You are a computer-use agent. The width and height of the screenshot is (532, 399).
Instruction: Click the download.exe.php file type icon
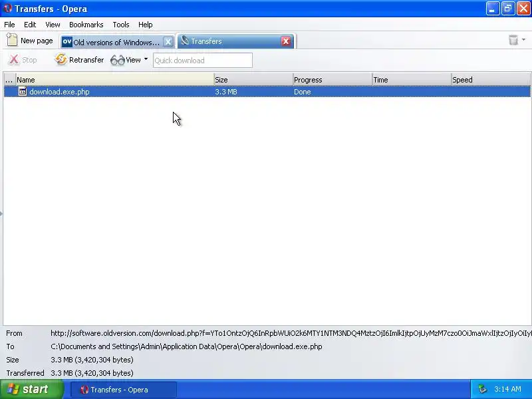(x=23, y=91)
